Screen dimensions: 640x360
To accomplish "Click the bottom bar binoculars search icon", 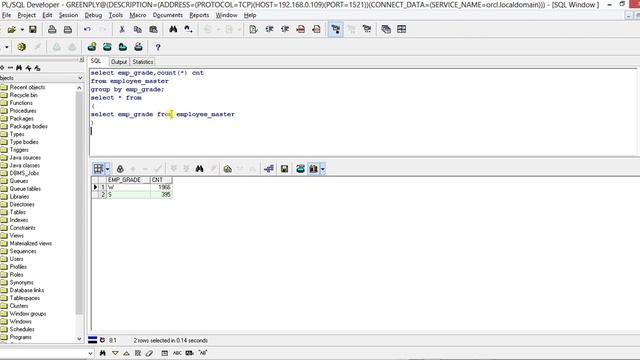I will pyautogui.click(x=103, y=353).
